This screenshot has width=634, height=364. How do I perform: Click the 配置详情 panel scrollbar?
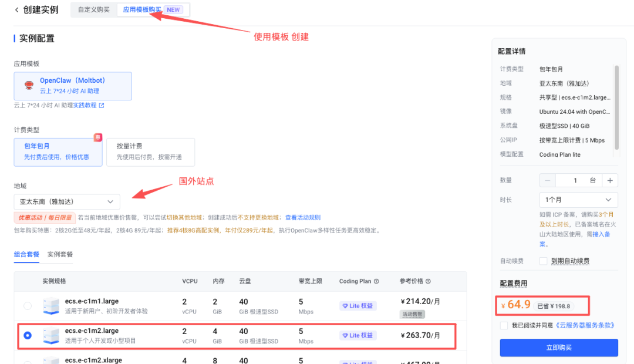coord(616,107)
